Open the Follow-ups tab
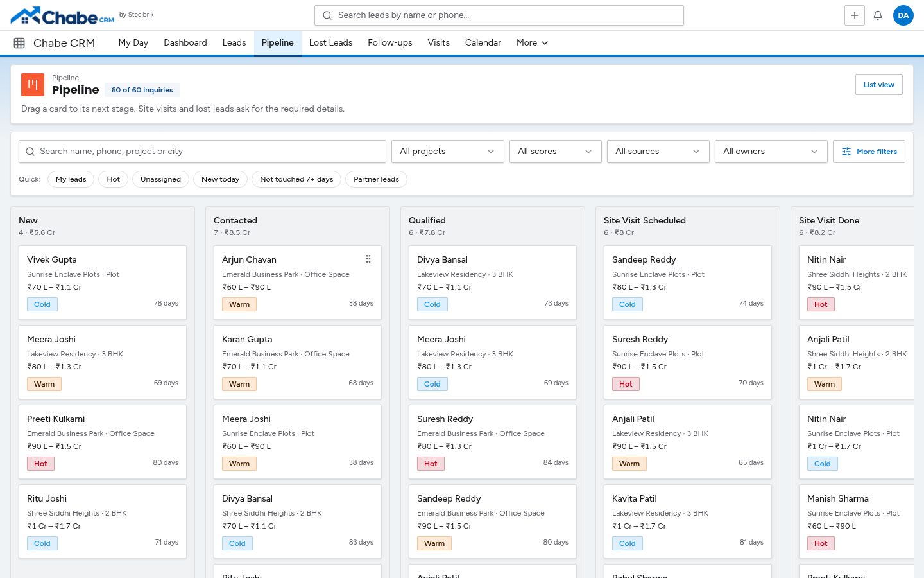The image size is (924, 578). coord(390,43)
